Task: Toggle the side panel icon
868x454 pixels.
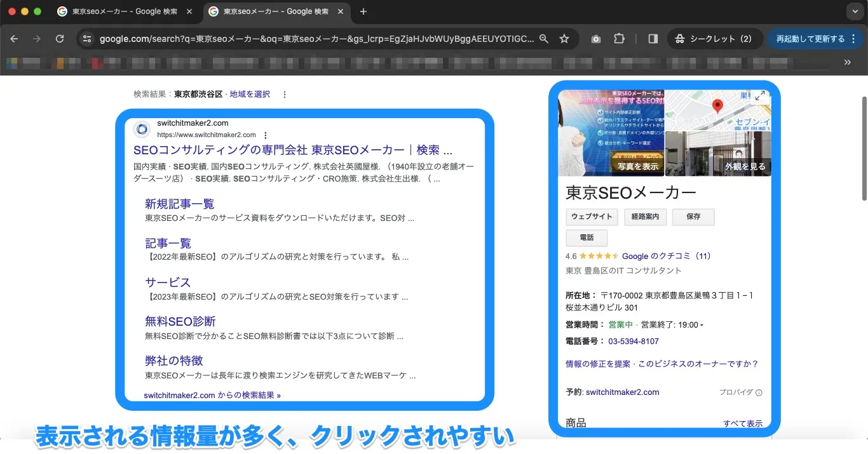Action: (x=653, y=39)
